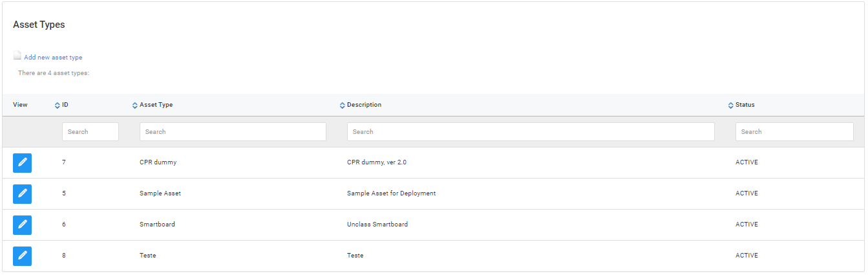Edit the Teste asset type via pencil
Viewport: 868px width, 275px height.
(22, 256)
